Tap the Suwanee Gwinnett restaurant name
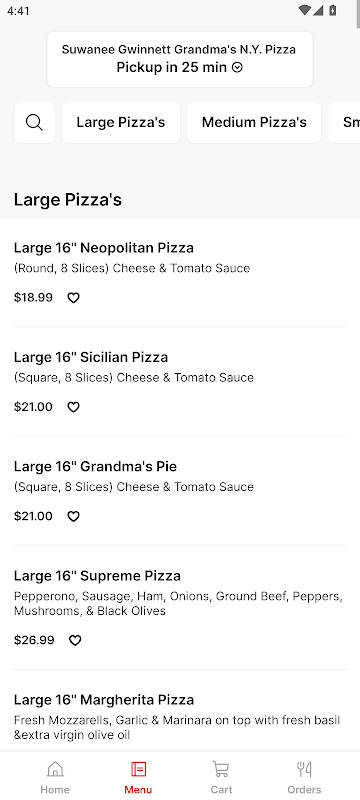360x800 pixels. click(179, 49)
